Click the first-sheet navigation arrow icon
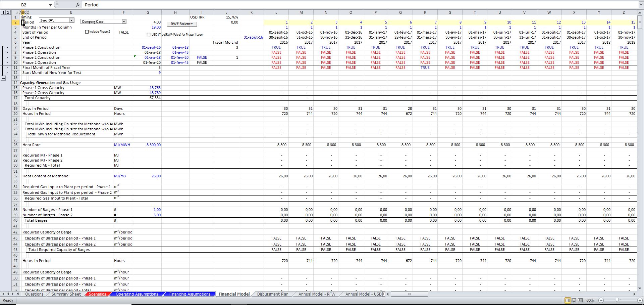Viewport: 644px width, 305px height. tap(3, 294)
